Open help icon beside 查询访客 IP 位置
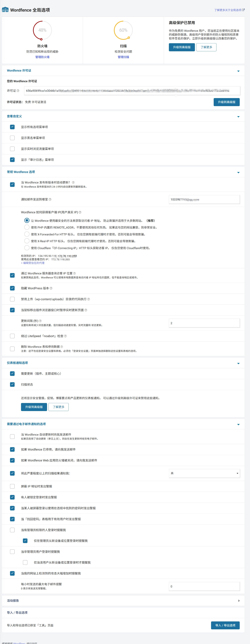Screen dimensions: 250x644 74,274
